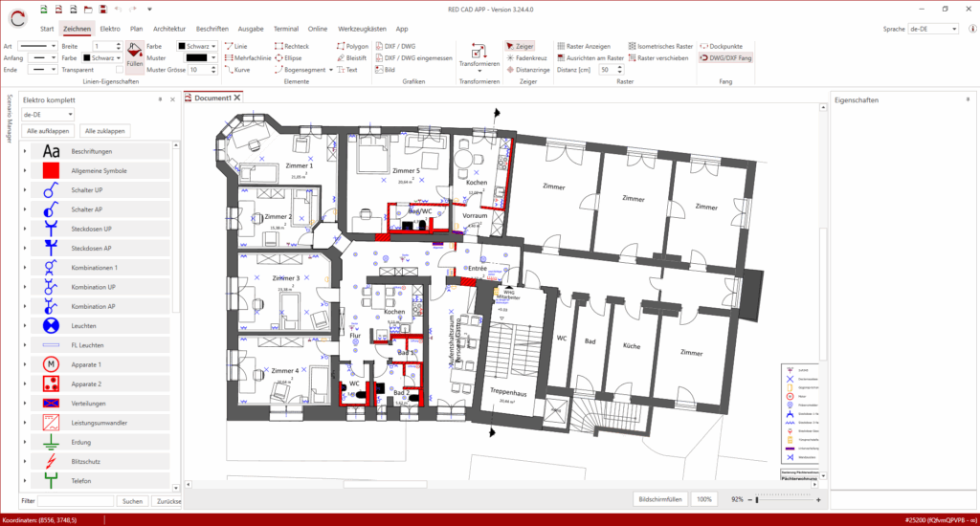
Task: Click the zoom plus button
Action: (x=818, y=500)
